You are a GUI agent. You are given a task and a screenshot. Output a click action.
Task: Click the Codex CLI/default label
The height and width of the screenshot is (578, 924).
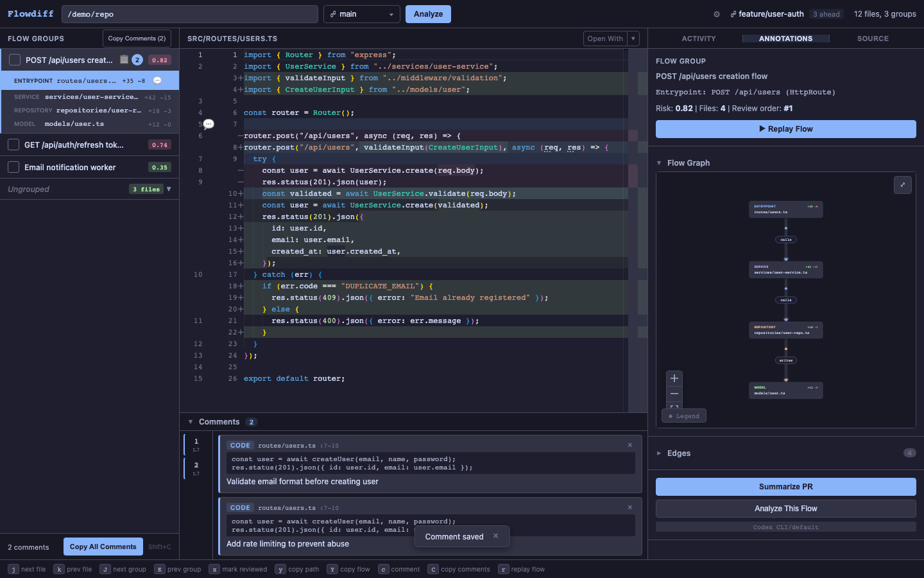pyautogui.click(x=786, y=527)
